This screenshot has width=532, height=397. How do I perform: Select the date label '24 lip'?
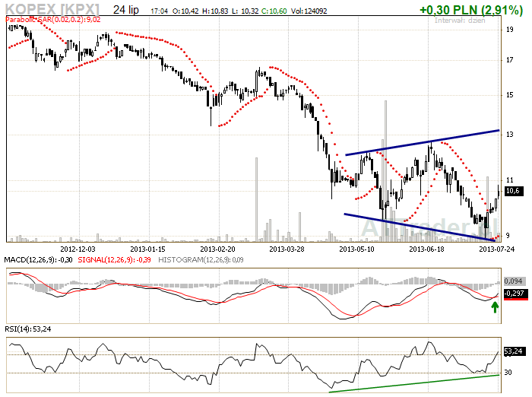point(126,10)
